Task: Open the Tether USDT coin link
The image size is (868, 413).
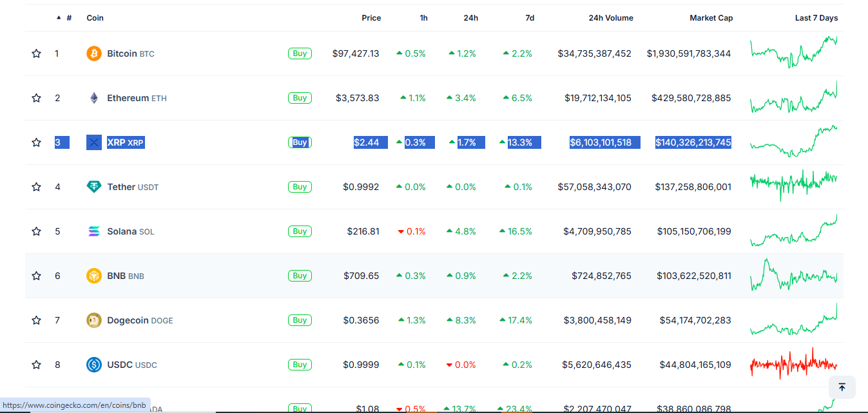Action: (x=133, y=187)
